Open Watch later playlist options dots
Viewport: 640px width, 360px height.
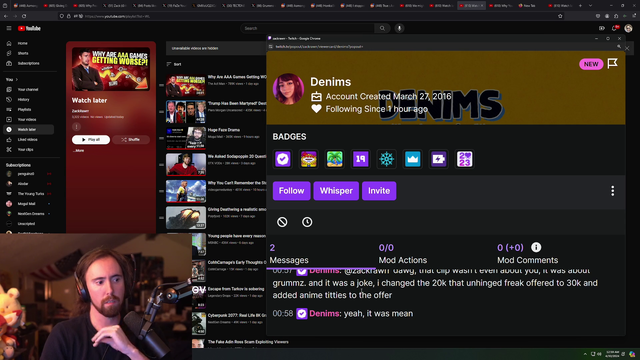tap(76, 127)
